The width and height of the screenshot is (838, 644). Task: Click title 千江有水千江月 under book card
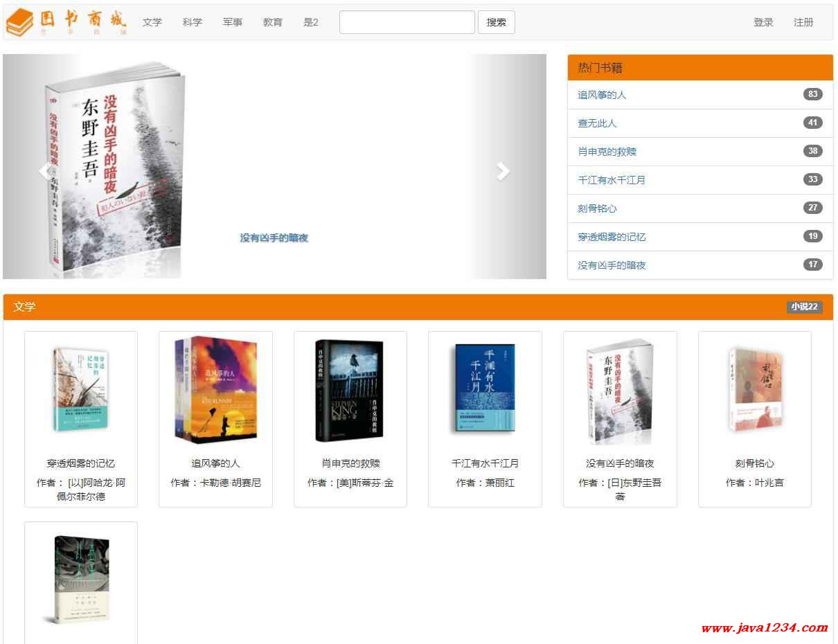pos(485,463)
